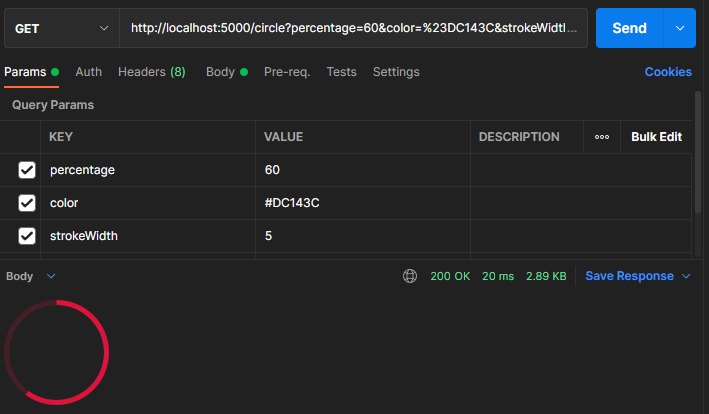The image size is (709, 414).
Task: Open the Headers (8) tab
Action: [151, 72]
